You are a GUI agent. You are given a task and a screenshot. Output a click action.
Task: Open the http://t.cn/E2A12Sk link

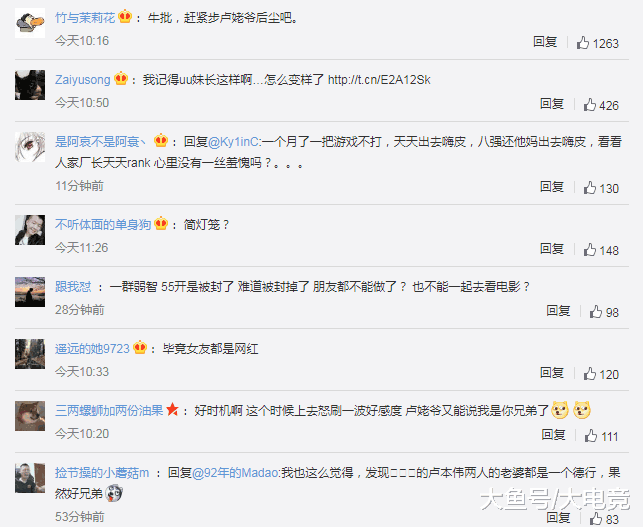pos(379,80)
